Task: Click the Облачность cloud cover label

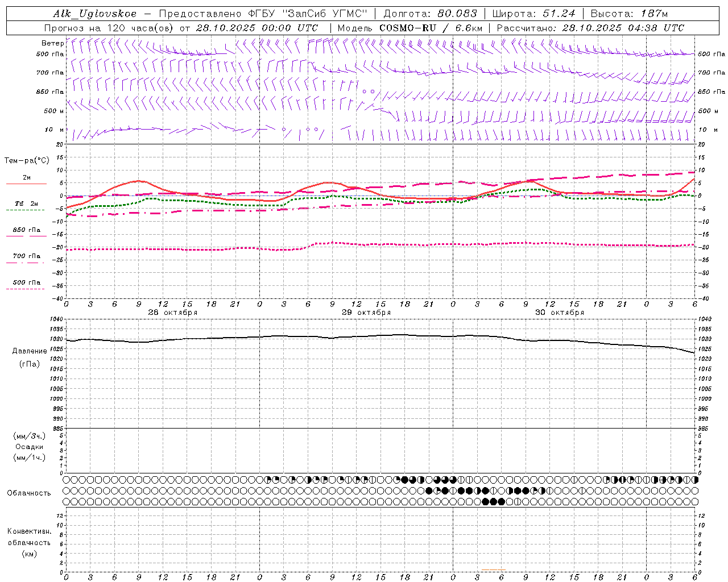Action: click(x=29, y=493)
